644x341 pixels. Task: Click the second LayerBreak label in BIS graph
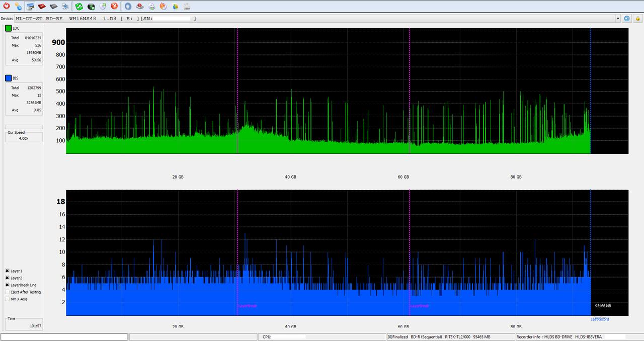pyautogui.click(x=419, y=306)
